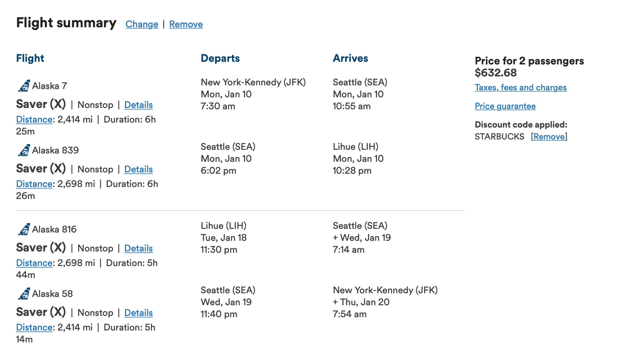Click the Alaska Airlines logo beside Alaska 839
Viewport: 641px width, 364px height.
click(23, 150)
